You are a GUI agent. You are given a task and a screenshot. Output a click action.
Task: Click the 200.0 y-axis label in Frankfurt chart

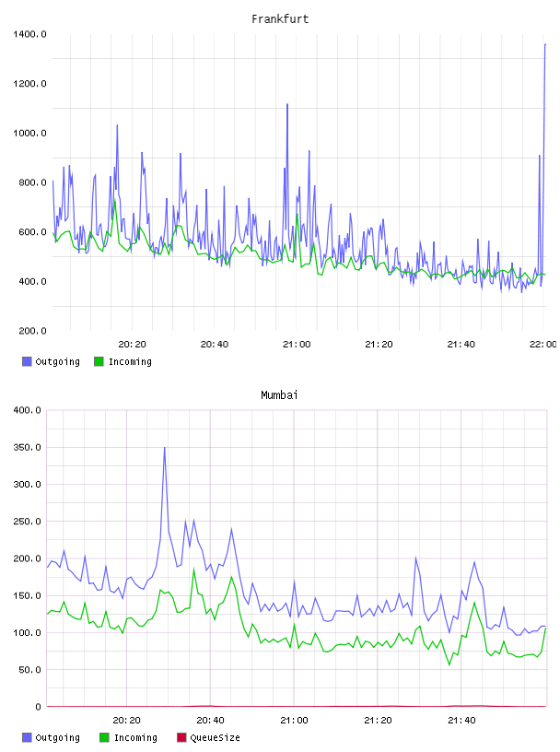coord(32,331)
